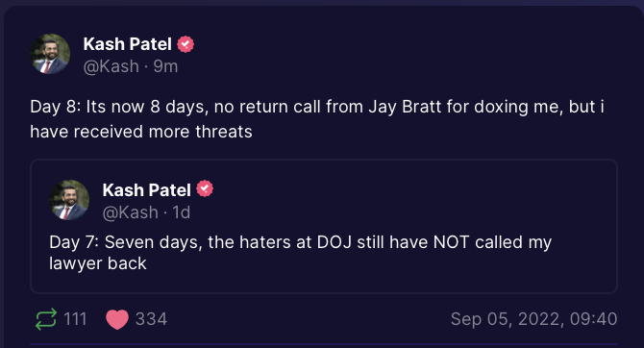The height and width of the screenshot is (348, 644).
Task: Click the Day 7 quoted post text
Action: pos(300,253)
